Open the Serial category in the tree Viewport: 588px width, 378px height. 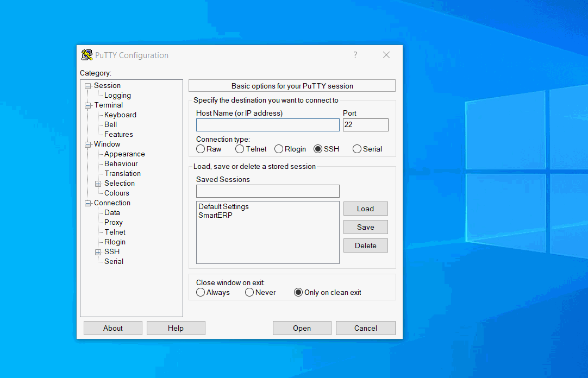(114, 261)
